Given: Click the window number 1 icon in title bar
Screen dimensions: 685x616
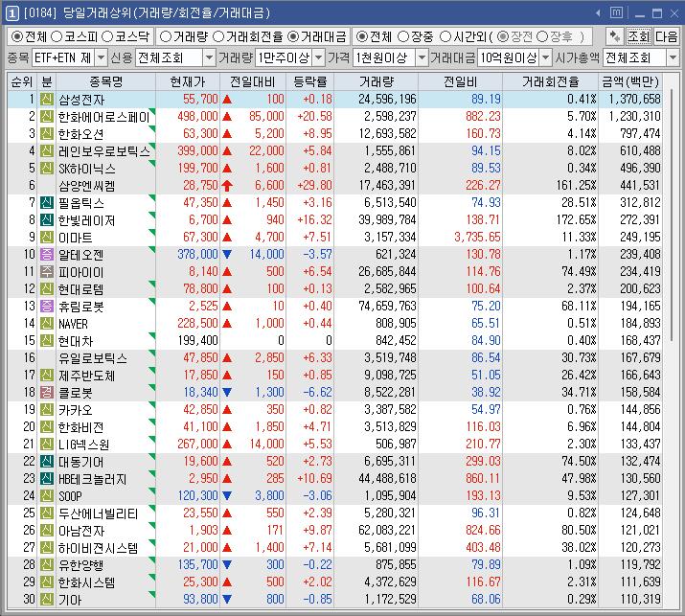Looking at the screenshot, I should click(11, 13).
